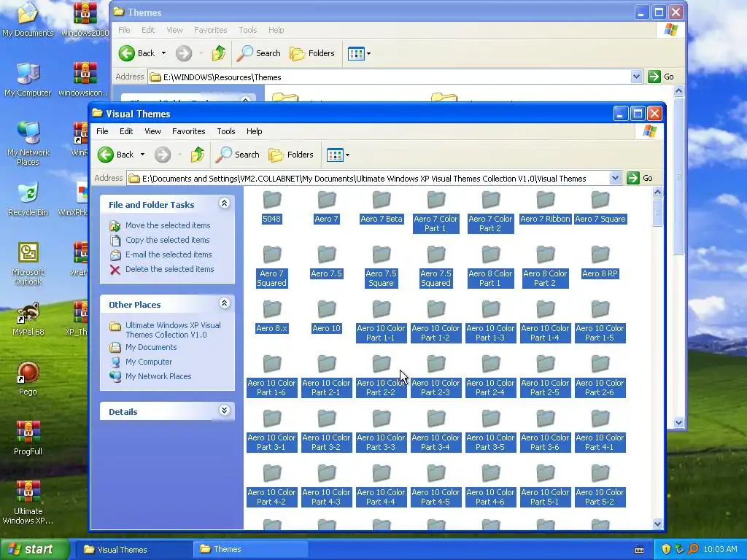Select the Aero 8.x folder

pos(271,316)
